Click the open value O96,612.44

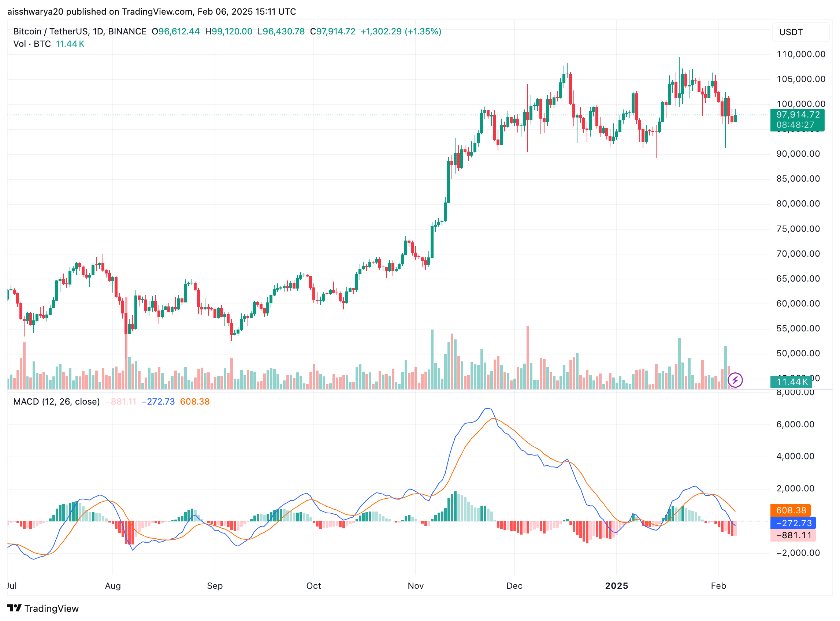(x=176, y=31)
